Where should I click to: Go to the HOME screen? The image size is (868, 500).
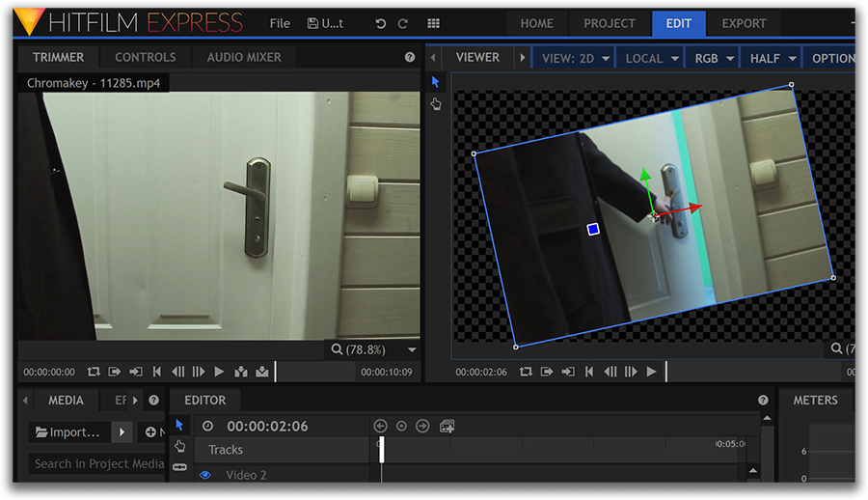536,24
